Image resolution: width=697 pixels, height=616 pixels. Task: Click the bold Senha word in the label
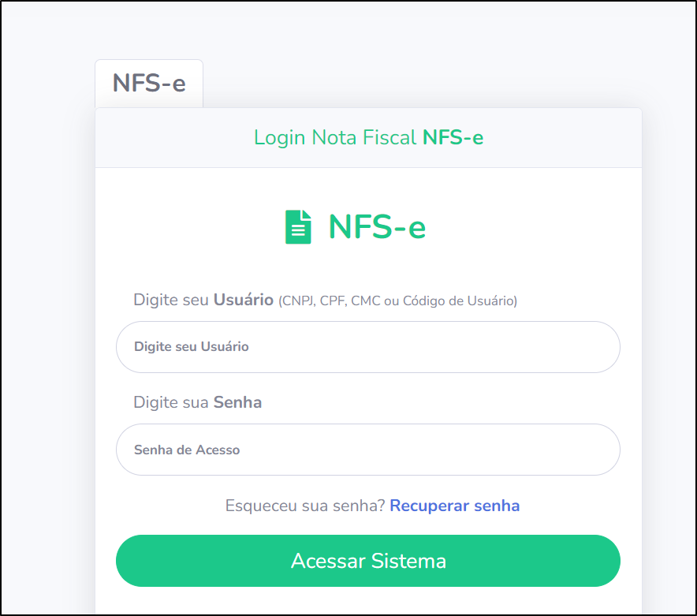[x=238, y=402]
